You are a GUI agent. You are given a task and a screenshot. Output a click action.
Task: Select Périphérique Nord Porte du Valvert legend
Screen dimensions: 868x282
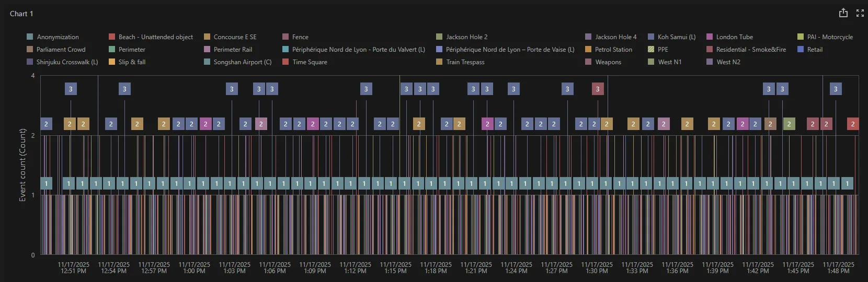click(x=353, y=50)
